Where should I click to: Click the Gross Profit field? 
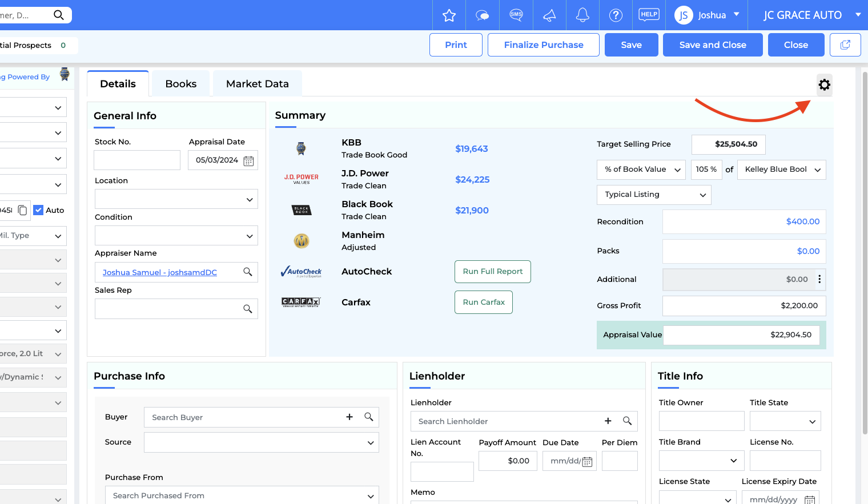[744, 306]
